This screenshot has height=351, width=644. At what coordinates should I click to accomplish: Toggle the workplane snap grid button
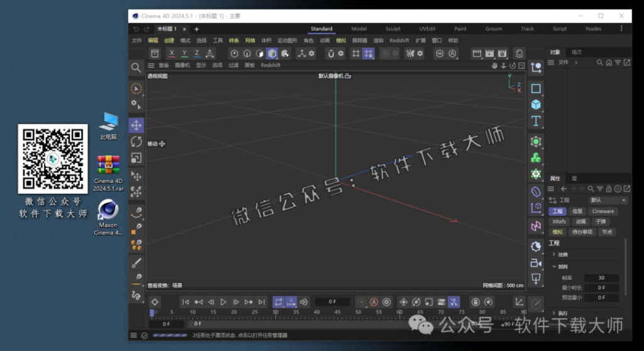point(369,53)
